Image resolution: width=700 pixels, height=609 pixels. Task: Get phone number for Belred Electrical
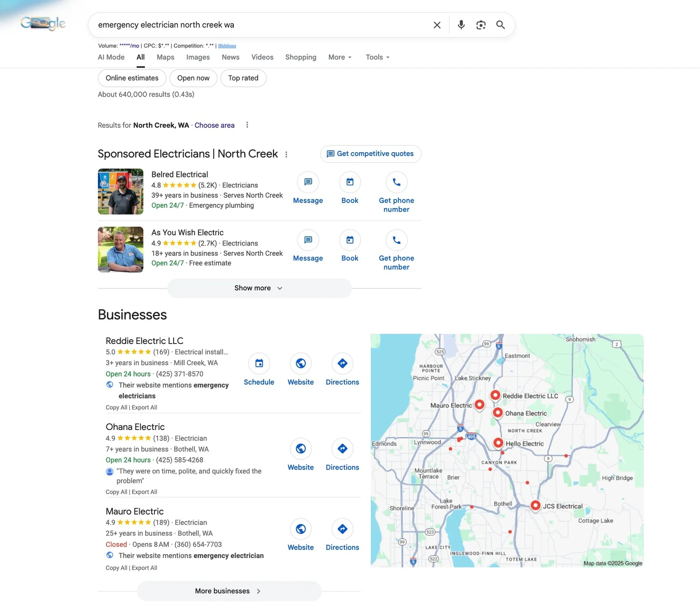[x=396, y=193]
